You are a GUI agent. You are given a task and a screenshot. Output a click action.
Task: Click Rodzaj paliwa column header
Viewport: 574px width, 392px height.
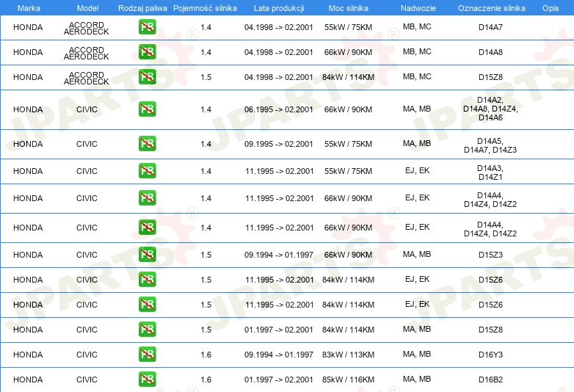coord(142,8)
